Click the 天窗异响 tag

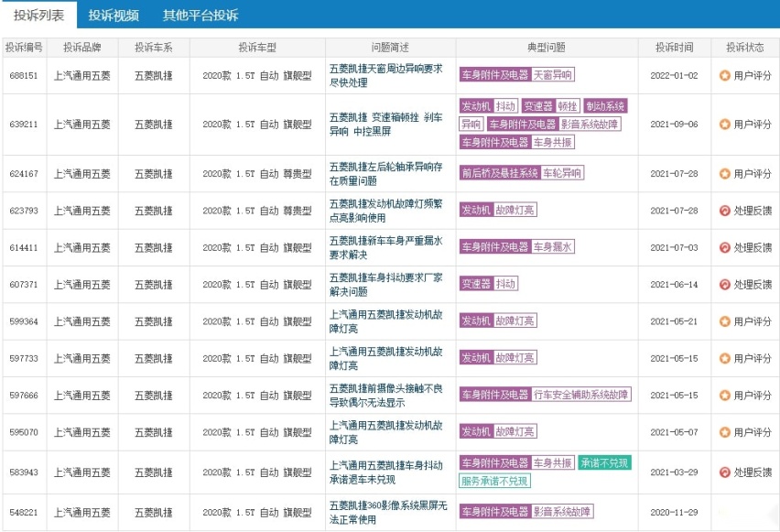tap(553, 75)
